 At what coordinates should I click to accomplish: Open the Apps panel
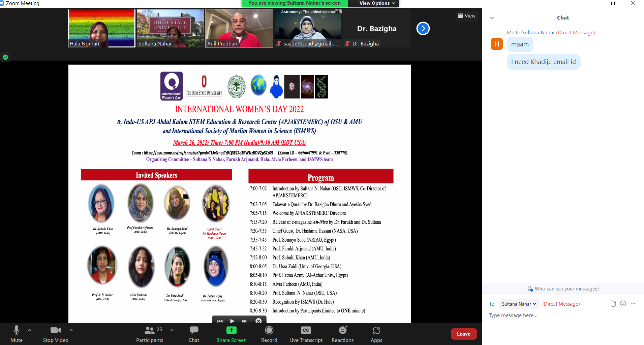pos(376,334)
